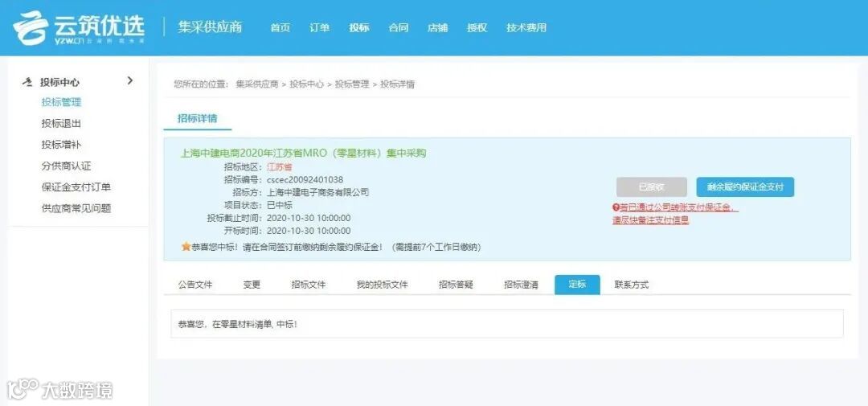Click the 招标编号 value cscec20092401038

coord(305,179)
